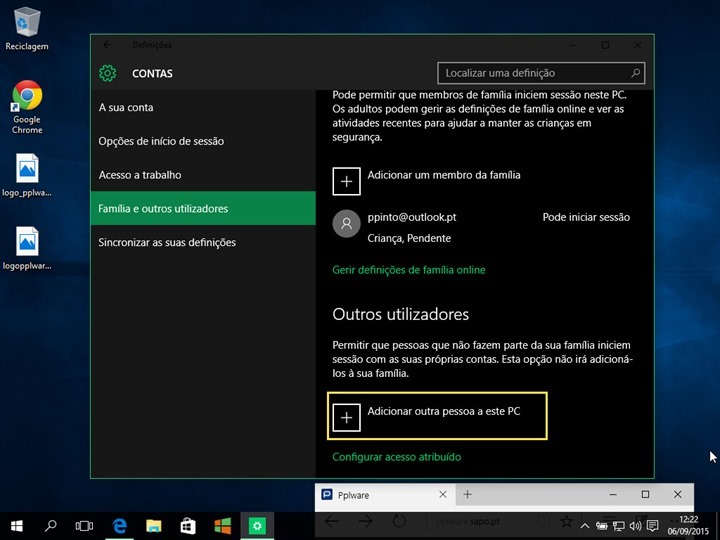Viewport: 720px width, 540px height.
Task: Click plus icon for adding family member
Action: 346,181
